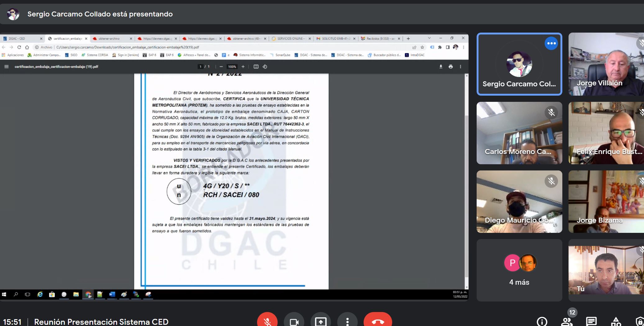The image size is (644, 326).
Task: Open meeting details info icon
Action: coord(542,321)
